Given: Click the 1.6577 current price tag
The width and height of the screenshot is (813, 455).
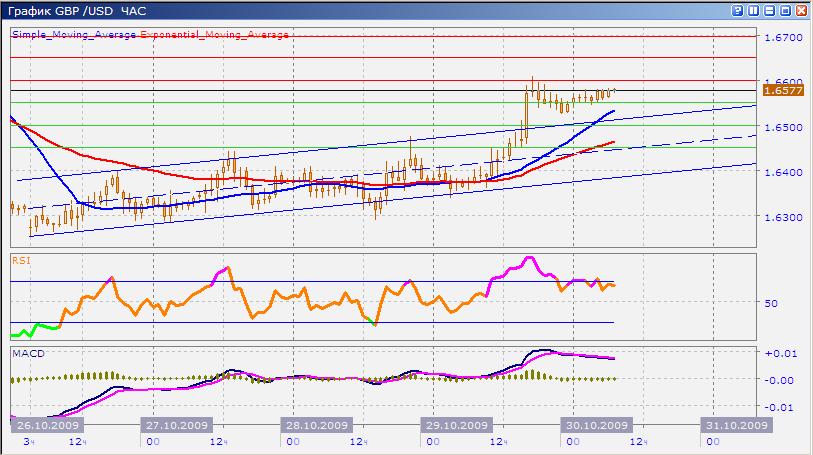Looking at the screenshot, I should [x=783, y=91].
